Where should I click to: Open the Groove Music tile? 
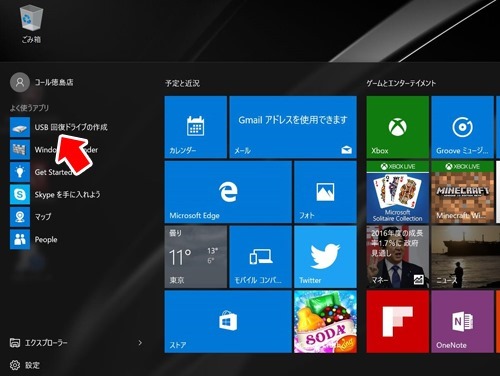pyautogui.click(x=462, y=127)
